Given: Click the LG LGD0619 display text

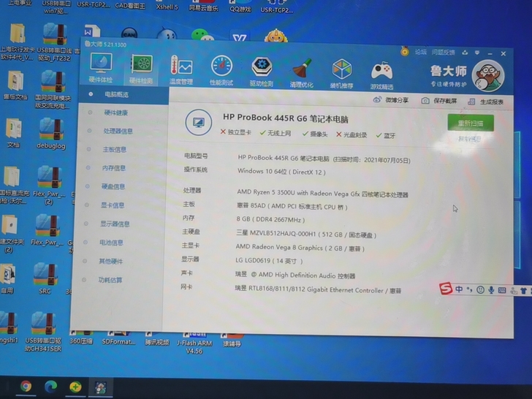Looking at the screenshot, I should point(269,261).
